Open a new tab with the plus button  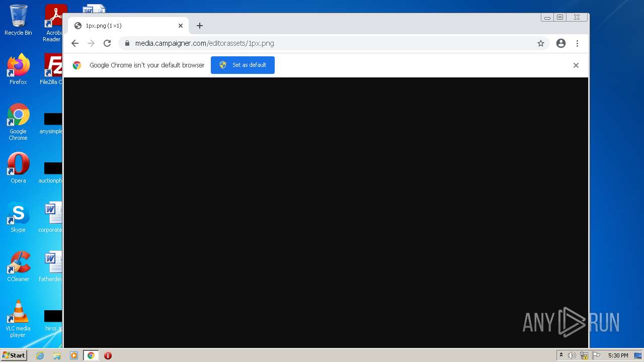[200, 26]
